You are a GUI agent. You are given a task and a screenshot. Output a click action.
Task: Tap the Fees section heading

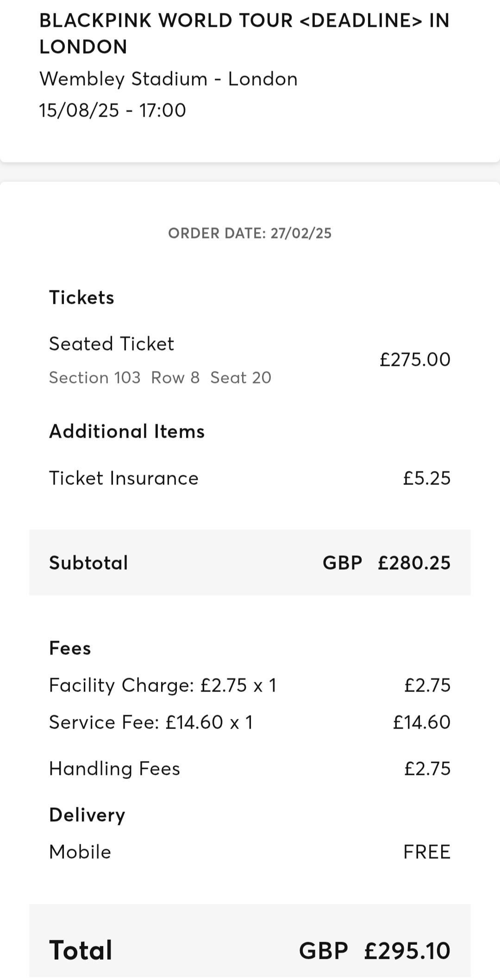70,648
